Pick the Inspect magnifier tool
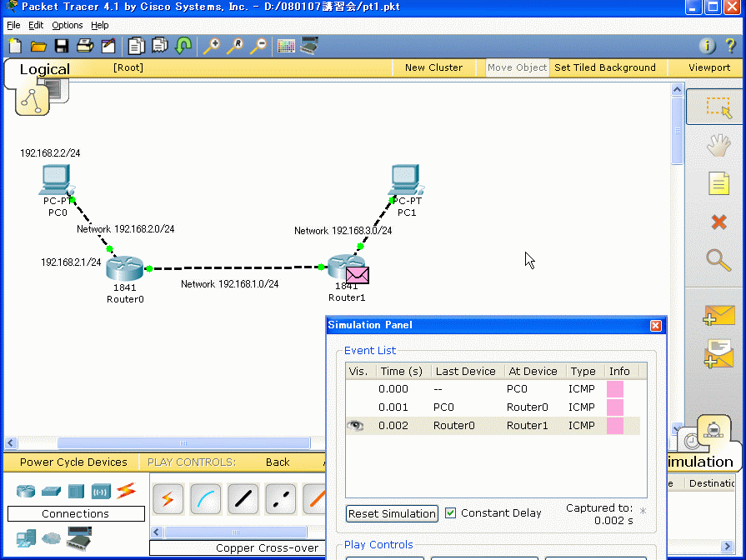The image size is (746, 560). [718, 260]
